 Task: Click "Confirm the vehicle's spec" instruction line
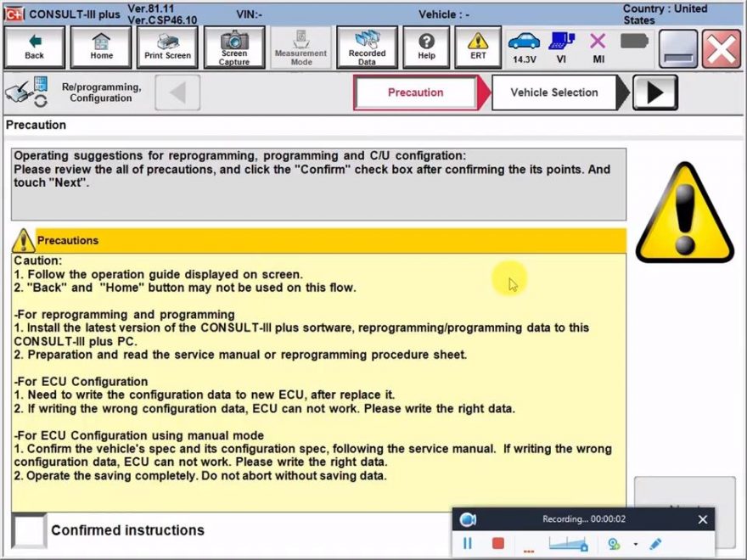[312, 456]
